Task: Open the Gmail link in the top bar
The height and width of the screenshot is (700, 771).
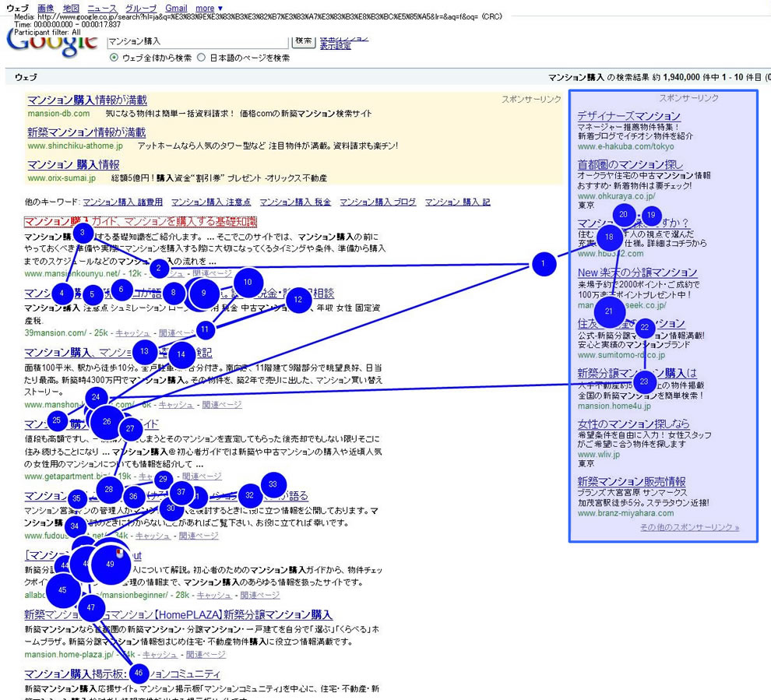Action: 176,9
